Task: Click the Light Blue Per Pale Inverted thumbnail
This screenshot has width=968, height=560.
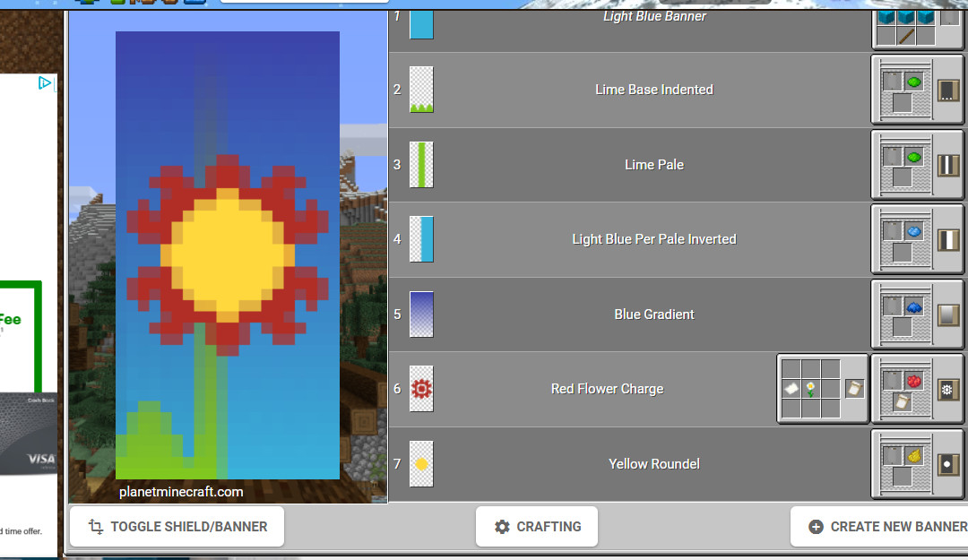Action: coord(421,239)
